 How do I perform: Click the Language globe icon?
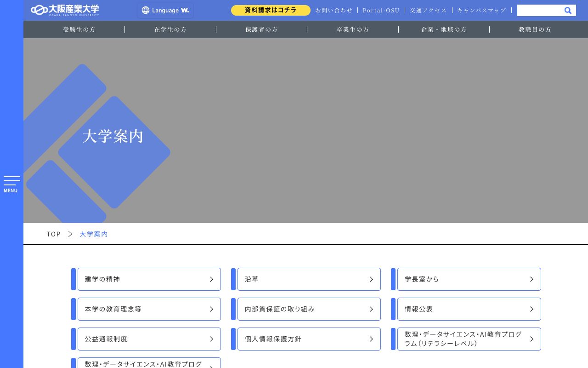146,10
